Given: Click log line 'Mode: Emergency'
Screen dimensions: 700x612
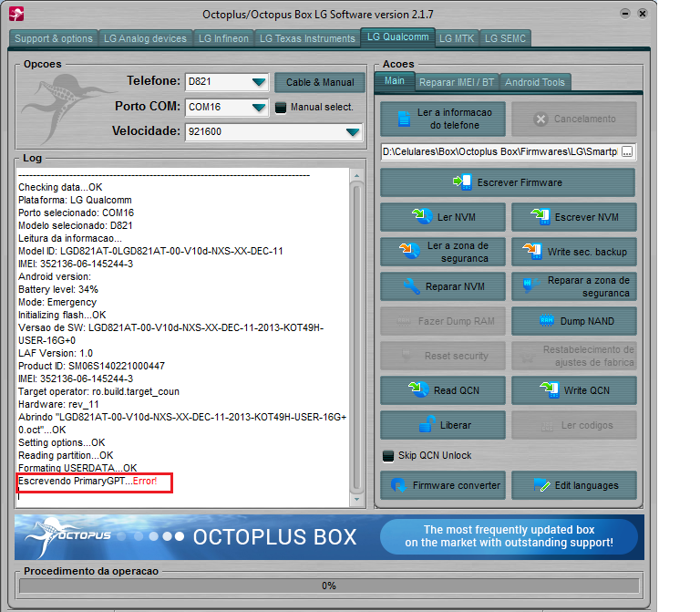Looking at the screenshot, I should point(57,303).
